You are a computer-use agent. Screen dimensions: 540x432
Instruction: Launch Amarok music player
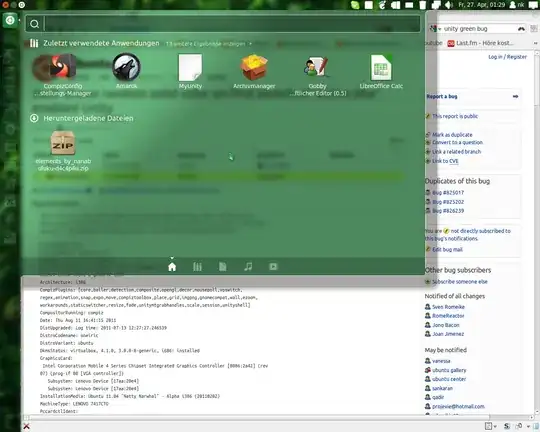(x=126, y=71)
